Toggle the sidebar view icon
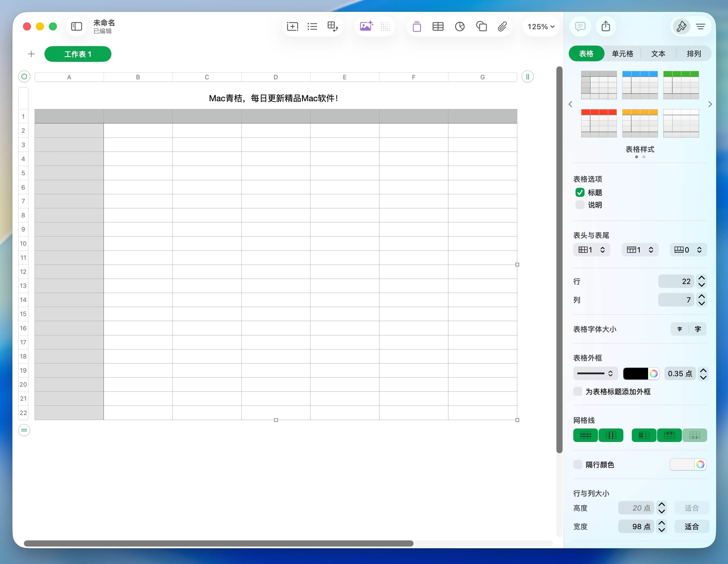This screenshot has width=728, height=564. [x=76, y=26]
